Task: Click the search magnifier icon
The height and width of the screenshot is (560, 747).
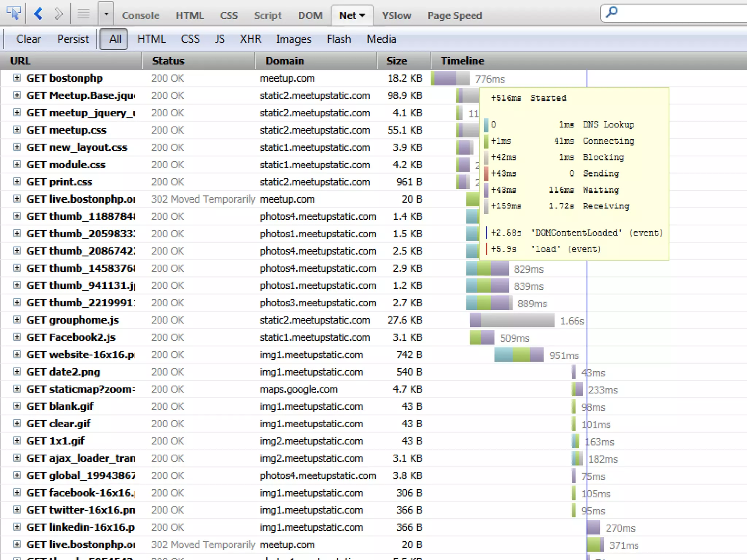Action: 612,12
